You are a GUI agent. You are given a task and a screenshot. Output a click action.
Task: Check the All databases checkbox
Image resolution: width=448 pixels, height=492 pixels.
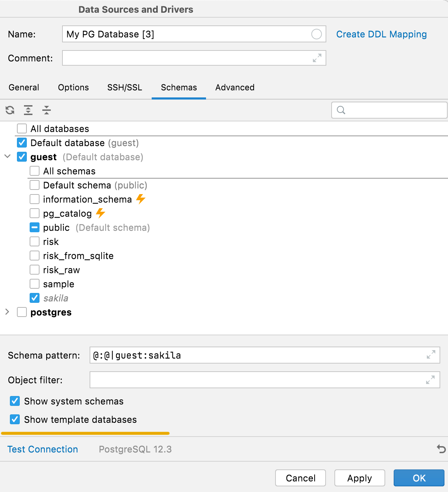pyautogui.click(x=22, y=128)
